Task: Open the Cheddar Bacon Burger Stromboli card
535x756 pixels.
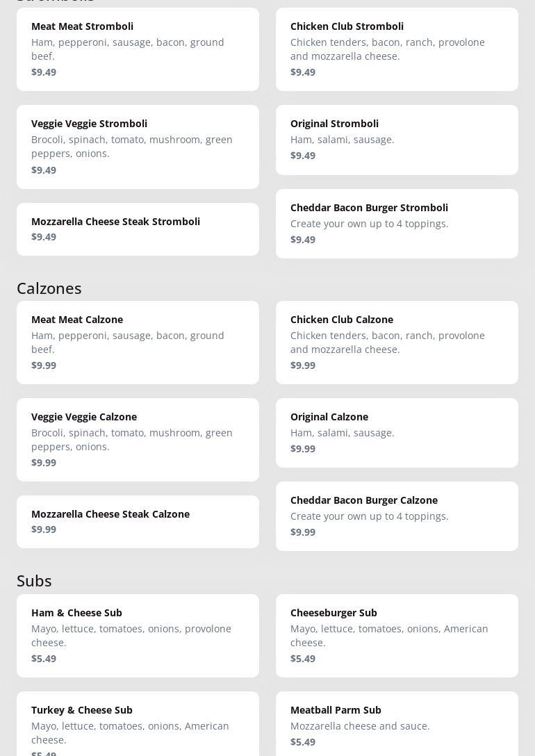Action: pyautogui.click(x=397, y=224)
